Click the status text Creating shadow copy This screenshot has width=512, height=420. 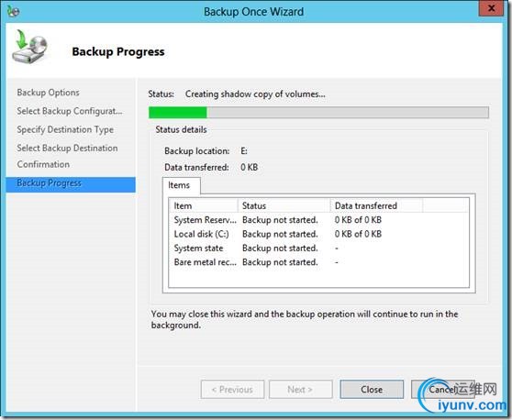coord(255,94)
